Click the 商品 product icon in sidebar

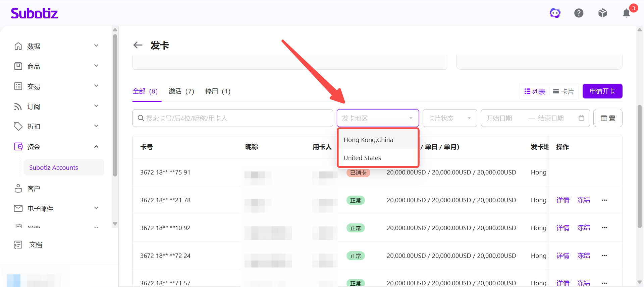click(x=18, y=66)
